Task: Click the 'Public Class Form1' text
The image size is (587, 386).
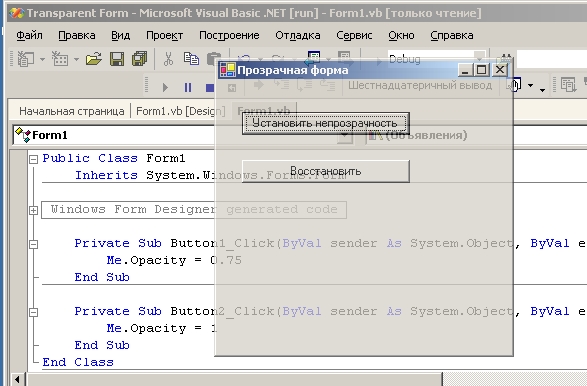Action: 114,158
